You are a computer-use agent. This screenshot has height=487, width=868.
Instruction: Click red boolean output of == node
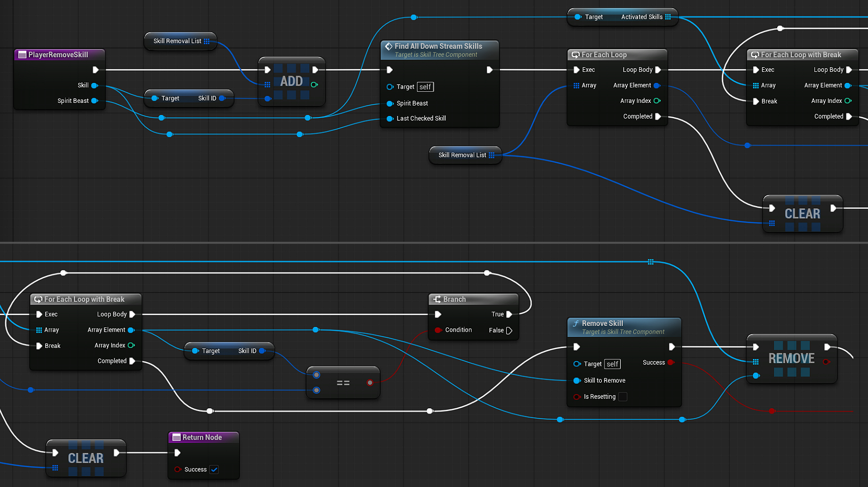pyautogui.click(x=370, y=383)
